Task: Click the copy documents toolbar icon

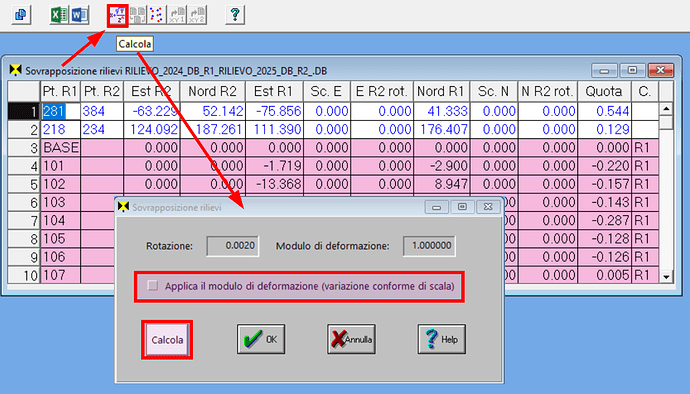Action: [x=21, y=15]
